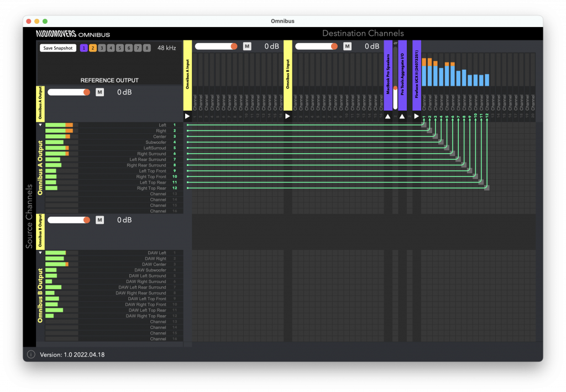
Task: Open the info icon beside the version text
Action: (31, 354)
